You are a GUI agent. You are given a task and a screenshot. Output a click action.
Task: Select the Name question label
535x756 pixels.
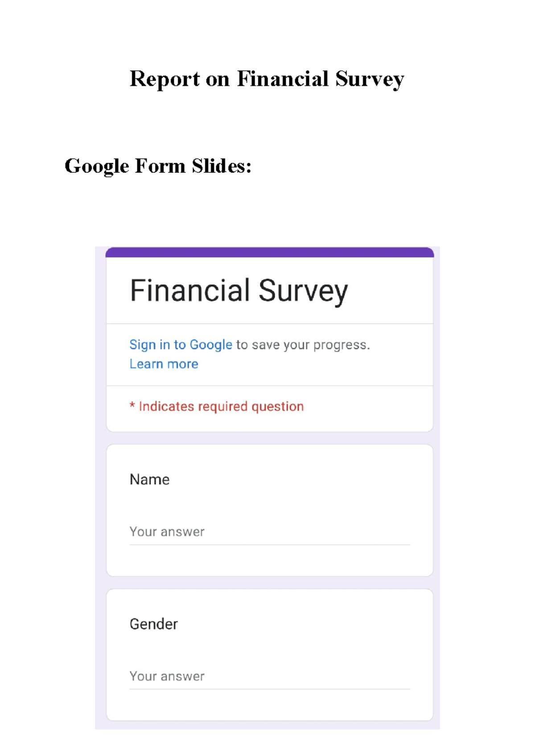tap(149, 480)
